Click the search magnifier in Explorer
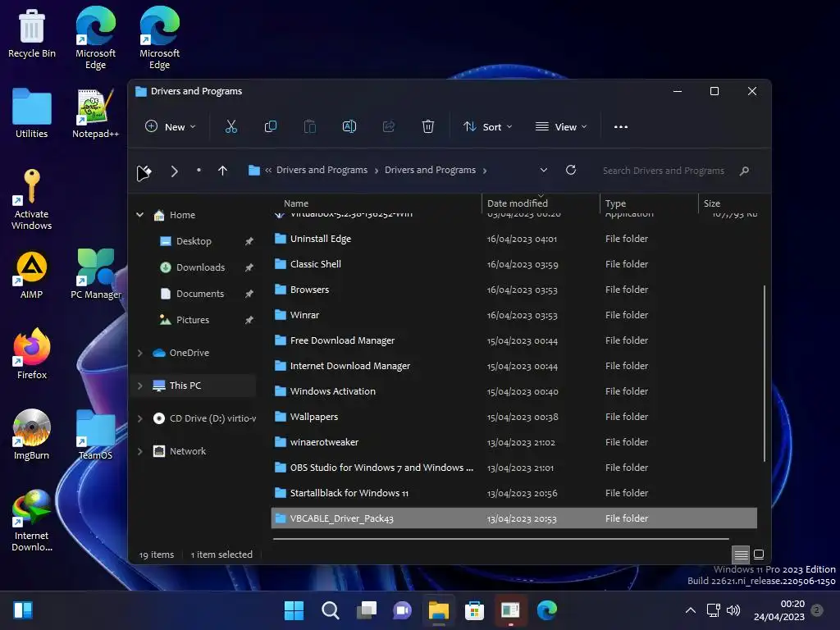Image resolution: width=840 pixels, height=630 pixels. click(744, 171)
